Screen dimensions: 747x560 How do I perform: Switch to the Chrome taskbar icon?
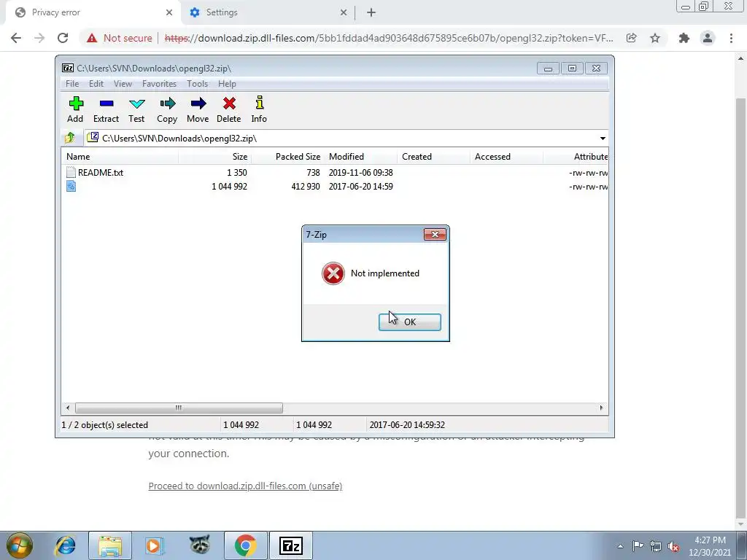pos(245,545)
